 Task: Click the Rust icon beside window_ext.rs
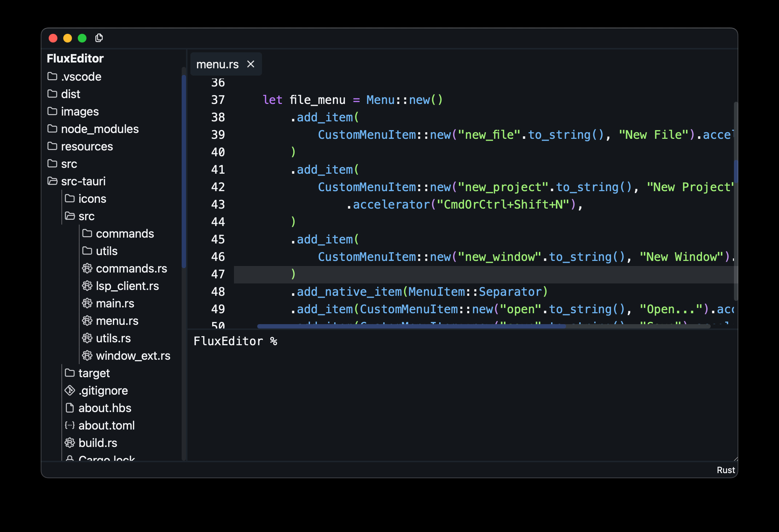(x=87, y=356)
